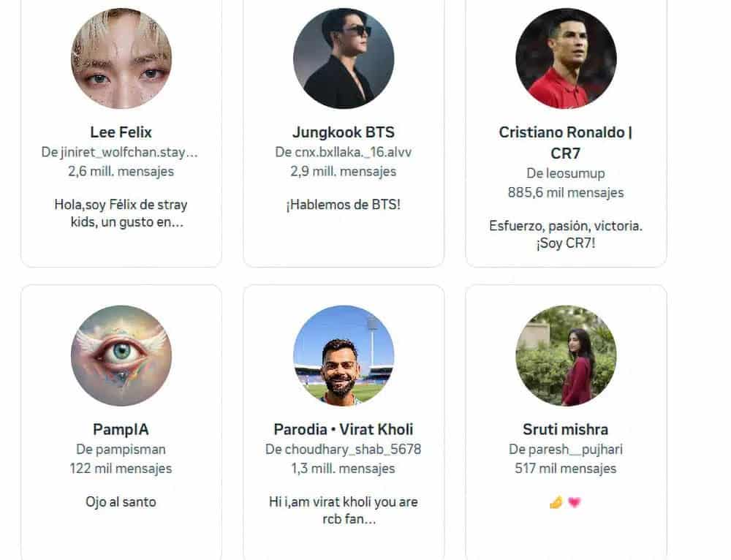
Task: Click the Parodia • Virat Kohli title
Action: pyautogui.click(x=344, y=429)
